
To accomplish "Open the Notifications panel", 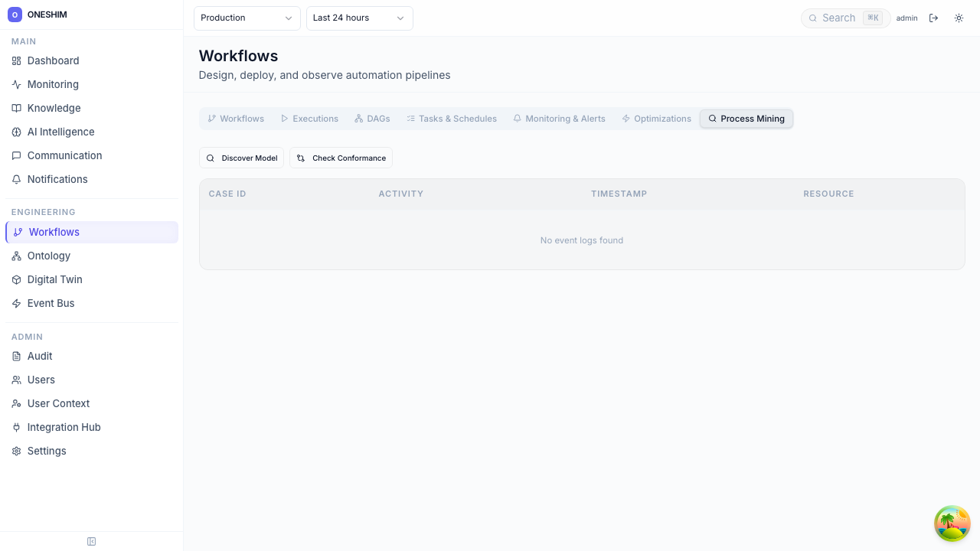I will tap(57, 179).
